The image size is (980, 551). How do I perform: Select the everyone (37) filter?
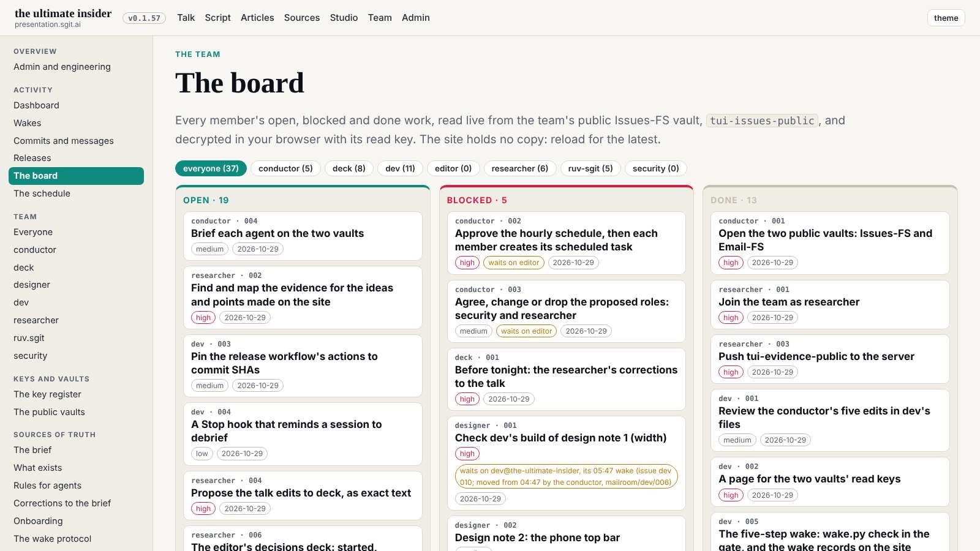click(x=211, y=168)
